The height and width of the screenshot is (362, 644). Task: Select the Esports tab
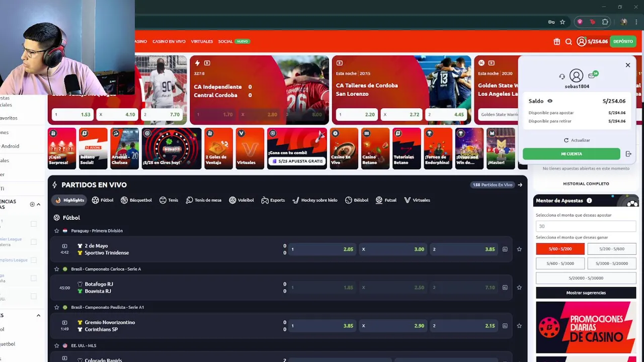coord(273,200)
